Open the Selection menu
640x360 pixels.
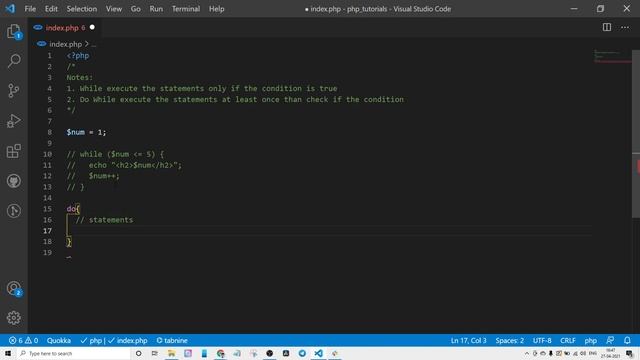point(82,9)
